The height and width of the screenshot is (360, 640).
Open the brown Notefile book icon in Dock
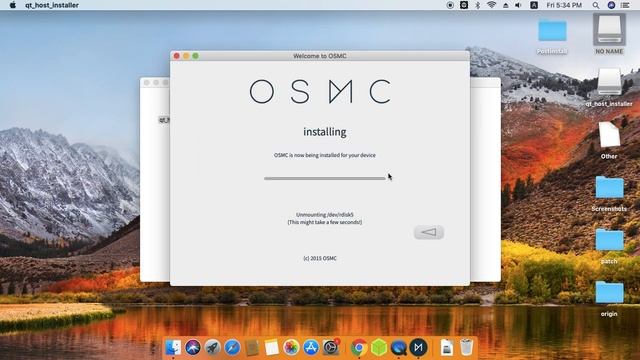point(252,347)
